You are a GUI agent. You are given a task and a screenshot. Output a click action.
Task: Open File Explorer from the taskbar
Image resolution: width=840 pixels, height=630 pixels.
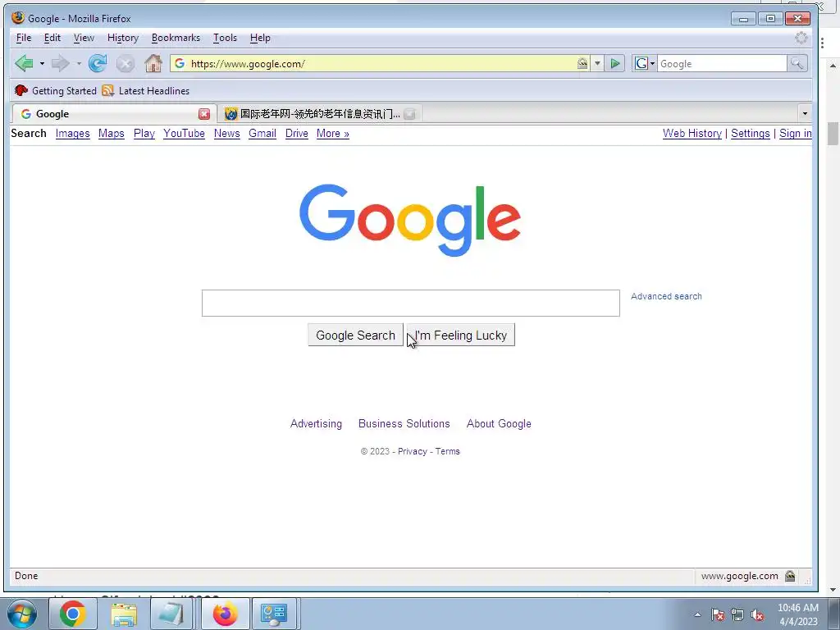tap(124, 614)
